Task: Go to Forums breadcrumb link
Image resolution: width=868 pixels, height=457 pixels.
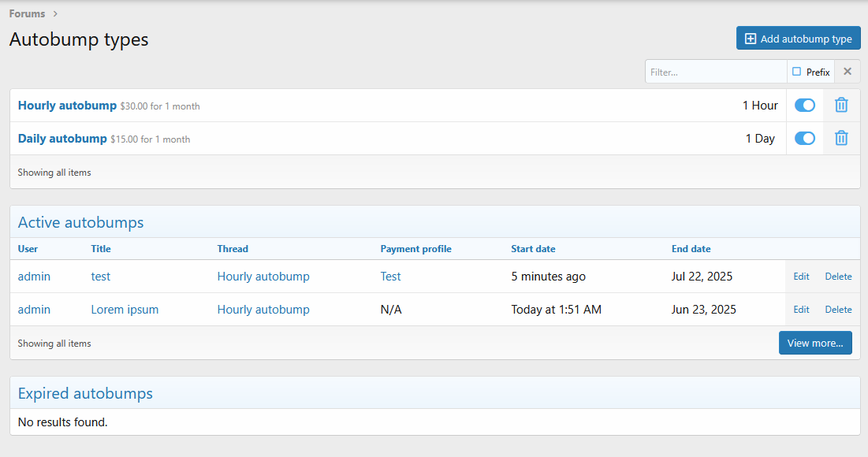Action: [27, 13]
